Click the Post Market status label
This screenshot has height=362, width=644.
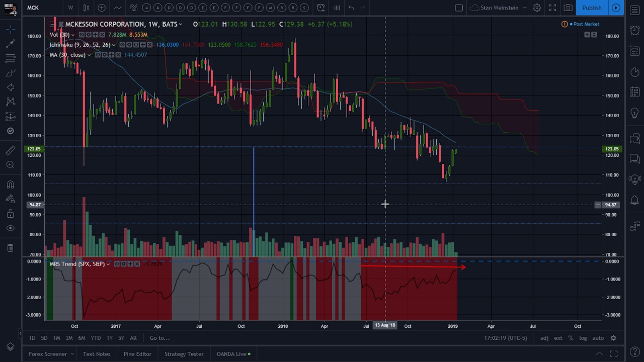586,24
